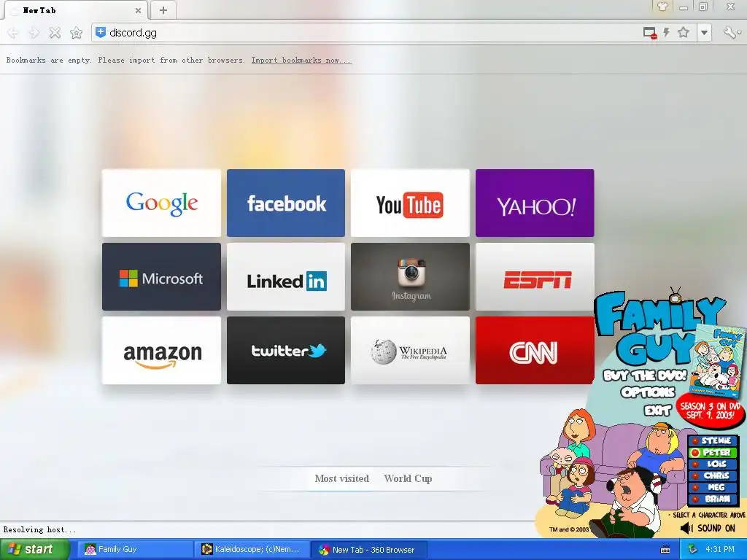Image resolution: width=747 pixels, height=560 pixels.
Task: Switch to 360 Browser taskbar button
Action: 369,549
